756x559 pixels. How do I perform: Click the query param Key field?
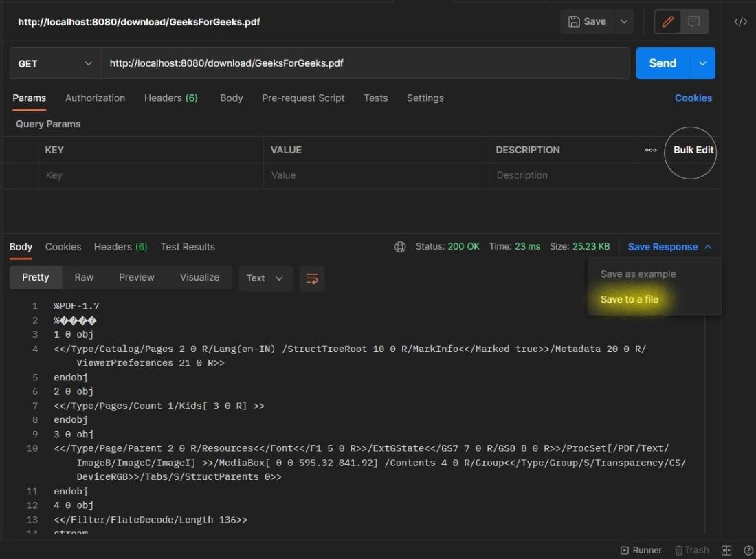point(151,175)
